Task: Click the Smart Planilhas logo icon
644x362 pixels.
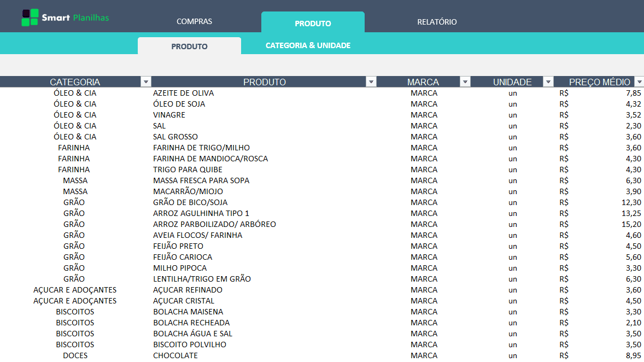Action: [30, 17]
